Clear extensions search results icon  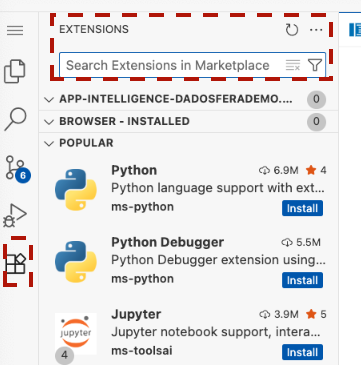click(293, 65)
